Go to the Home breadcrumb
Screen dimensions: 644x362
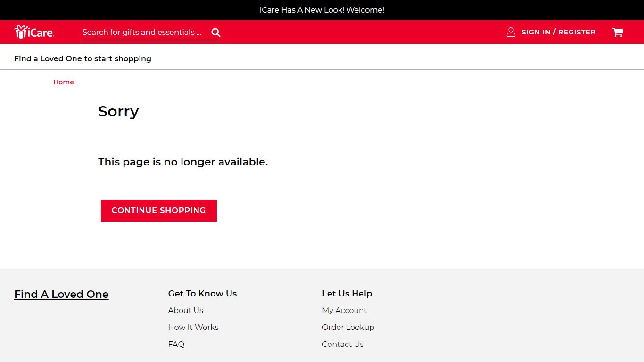click(x=64, y=82)
